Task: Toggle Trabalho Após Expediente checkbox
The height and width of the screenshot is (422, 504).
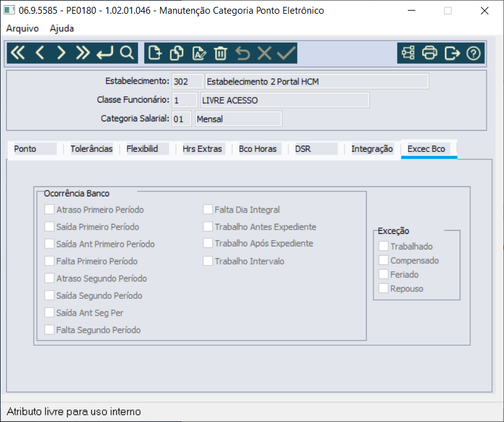Action: coord(207,243)
